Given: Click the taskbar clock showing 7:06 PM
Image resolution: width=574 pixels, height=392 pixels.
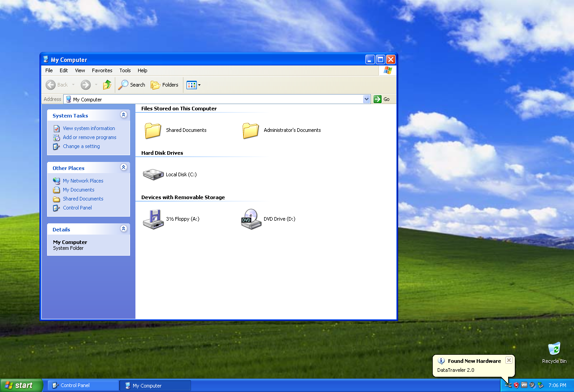Looking at the screenshot, I should pyautogui.click(x=557, y=385).
